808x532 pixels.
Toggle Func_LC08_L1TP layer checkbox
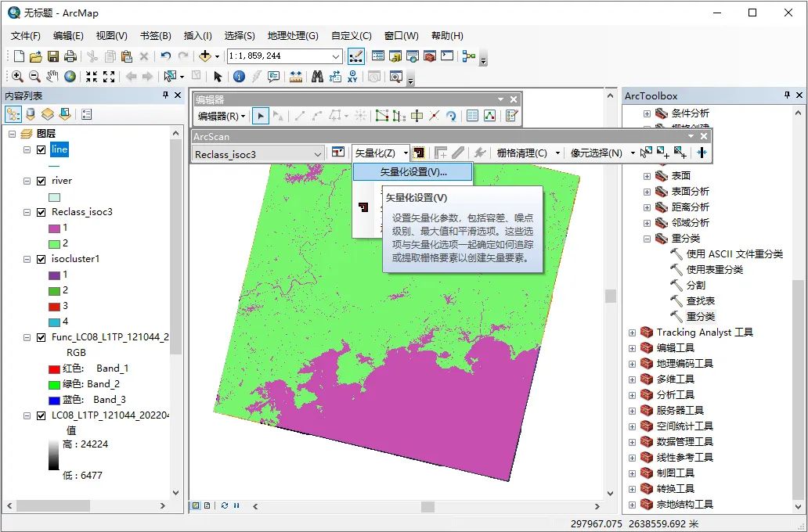tap(41, 338)
